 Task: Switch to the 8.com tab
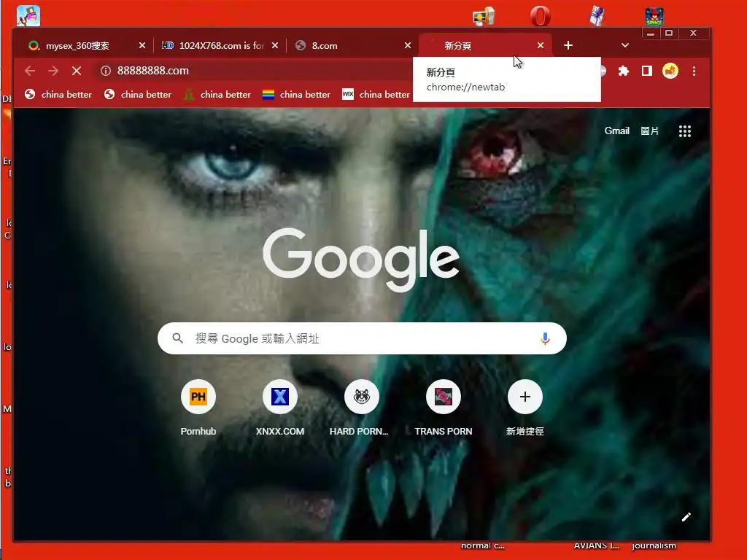tap(352, 46)
